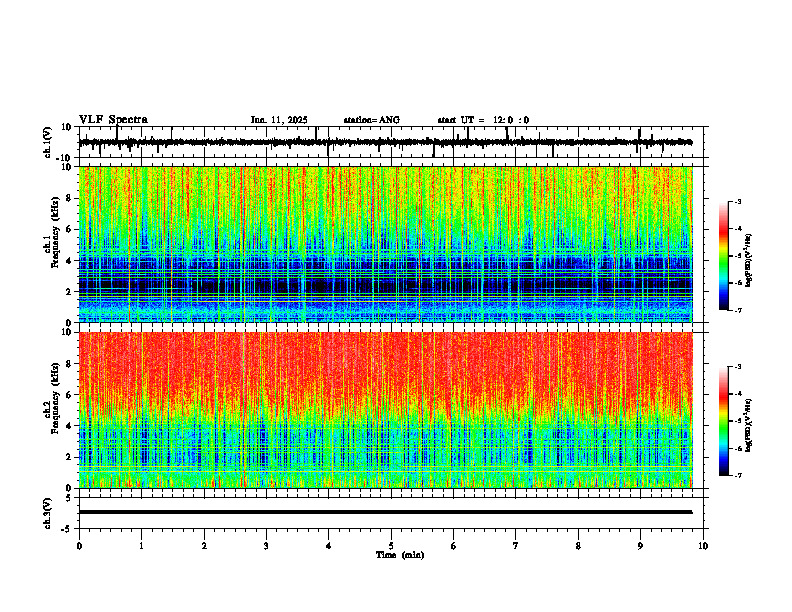This screenshot has width=792, height=612.
Task: Click the '8' kHz tick of ch.1 spectrogram
Action: click(69, 198)
